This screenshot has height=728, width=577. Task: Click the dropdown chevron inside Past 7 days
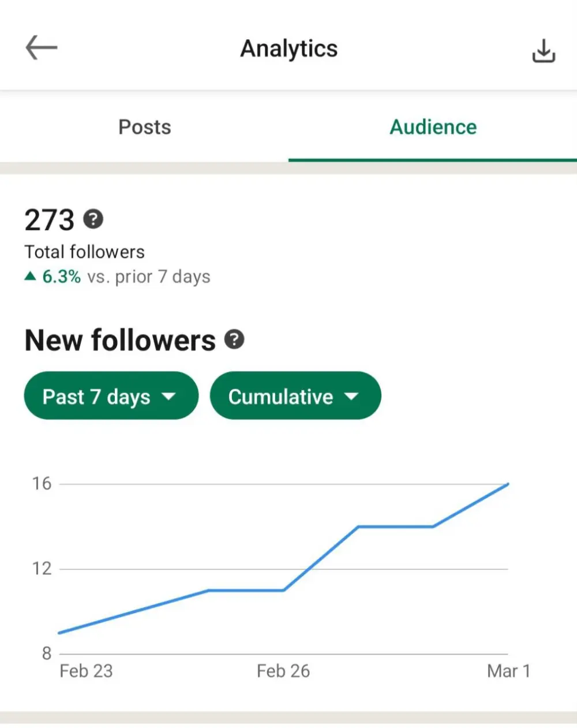[169, 396]
